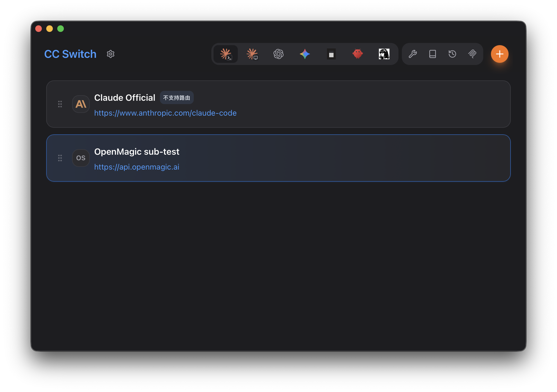Open the book icon in toolbar
The image size is (557, 392).
(x=433, y=54)
